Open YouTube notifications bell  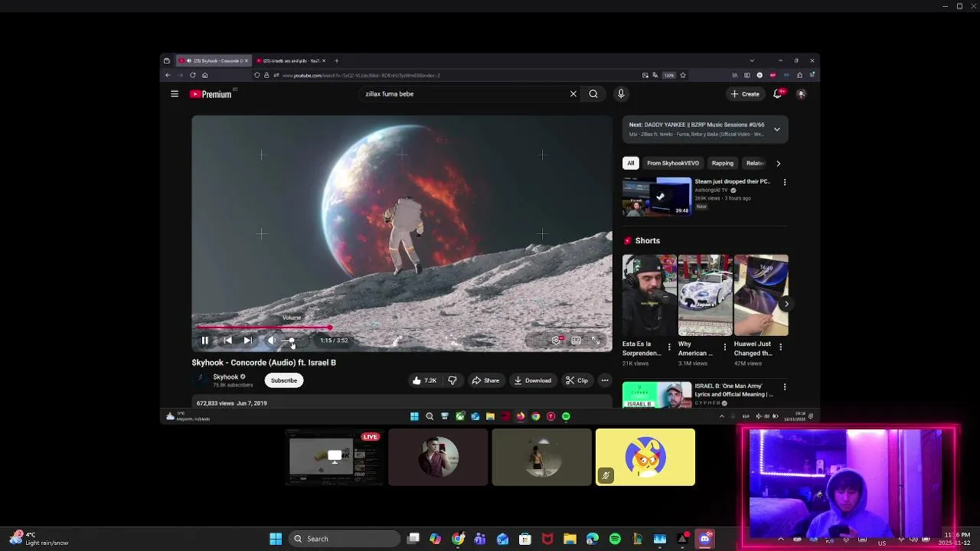tap(778, 94)
